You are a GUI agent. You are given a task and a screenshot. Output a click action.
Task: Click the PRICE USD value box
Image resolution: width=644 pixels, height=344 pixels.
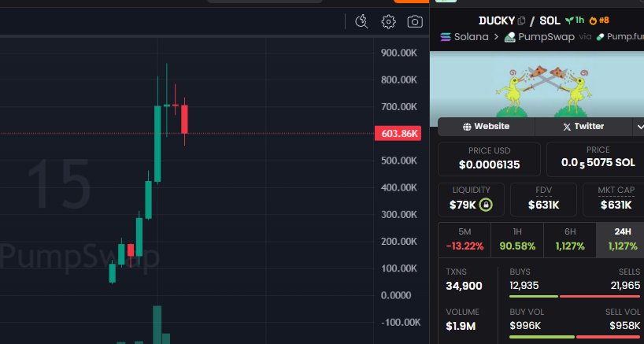(489, 159)
